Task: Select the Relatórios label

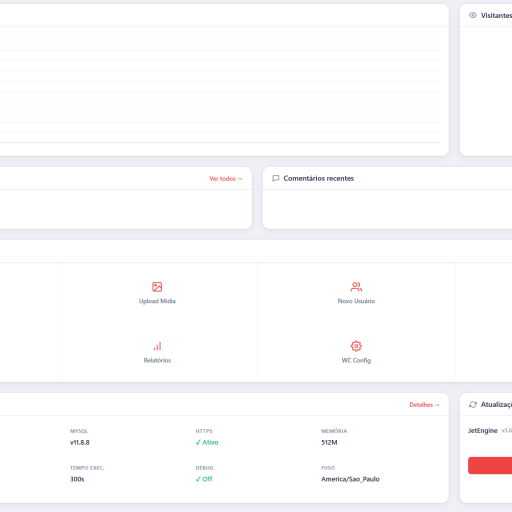Action: (x=157, y=360)
